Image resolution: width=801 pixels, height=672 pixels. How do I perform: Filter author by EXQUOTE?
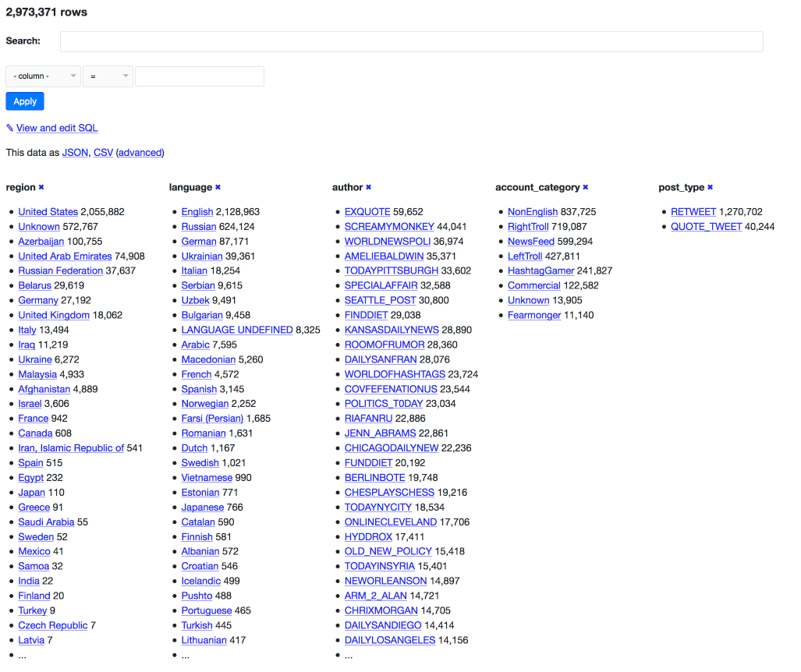367,212
